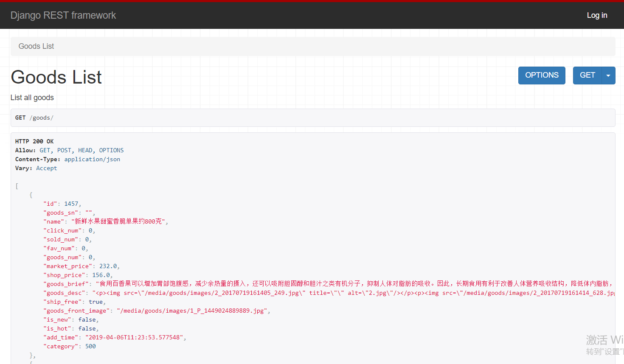Click the shop_price value 156.0
The image size is (624, 364).
coord(101,275)
